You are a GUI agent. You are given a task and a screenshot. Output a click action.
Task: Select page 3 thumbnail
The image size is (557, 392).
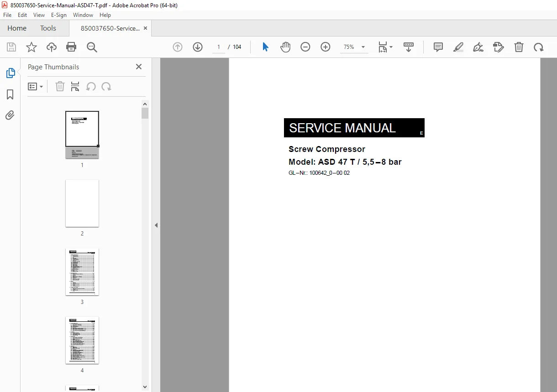pyautogui.click(x=82, y=272)
